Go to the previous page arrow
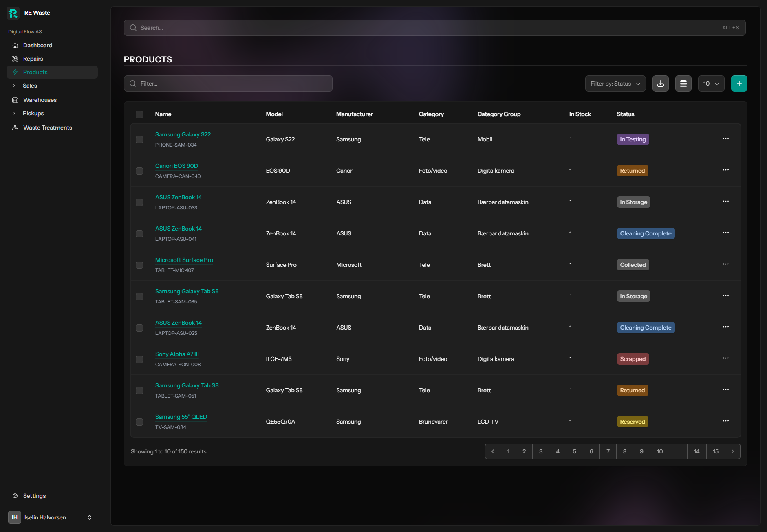The height and width of the screenshot is (532, 767). [x=493, y=451]
